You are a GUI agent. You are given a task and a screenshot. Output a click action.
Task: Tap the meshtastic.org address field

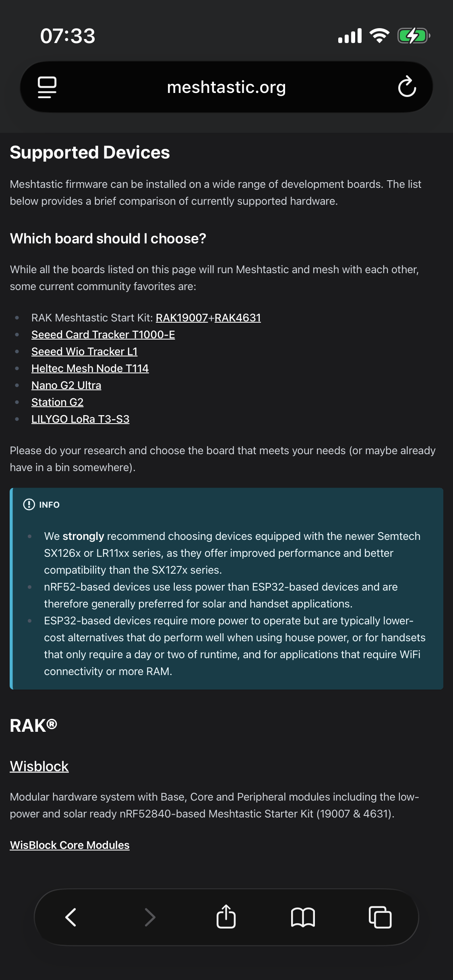226,87
